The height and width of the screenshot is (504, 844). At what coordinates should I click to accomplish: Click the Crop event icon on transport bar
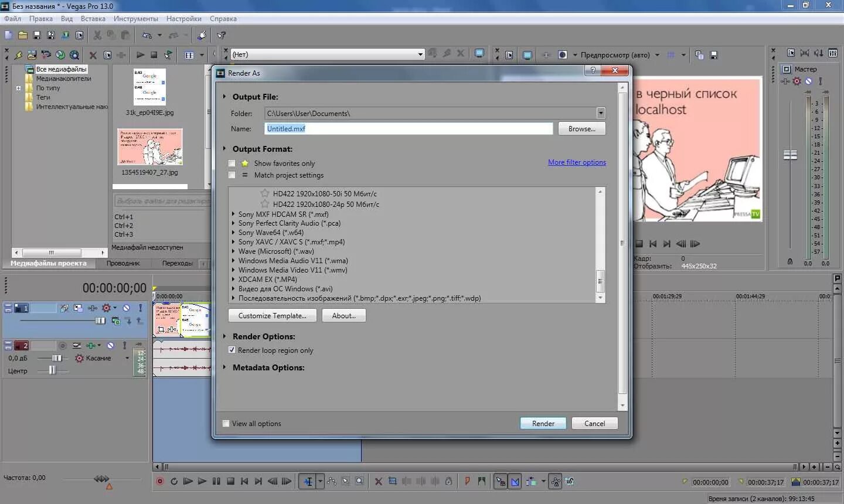click(393, 481)
